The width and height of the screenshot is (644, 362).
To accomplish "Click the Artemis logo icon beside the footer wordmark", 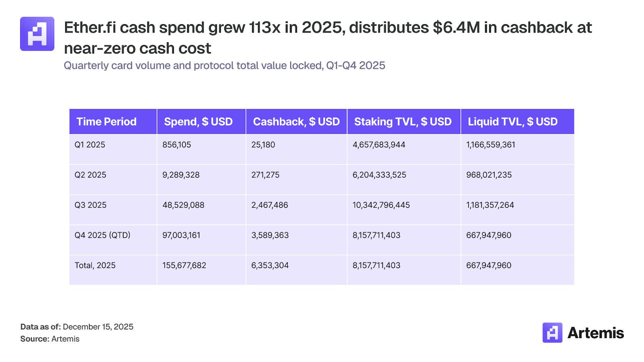I will click(552, 333).
